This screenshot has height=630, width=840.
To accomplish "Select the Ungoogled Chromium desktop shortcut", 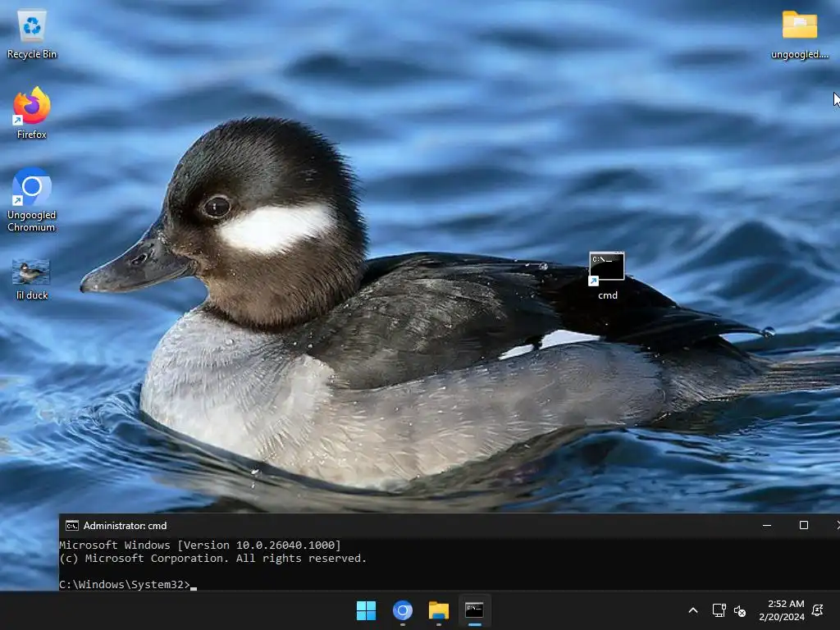I will [x=32, y=200].
